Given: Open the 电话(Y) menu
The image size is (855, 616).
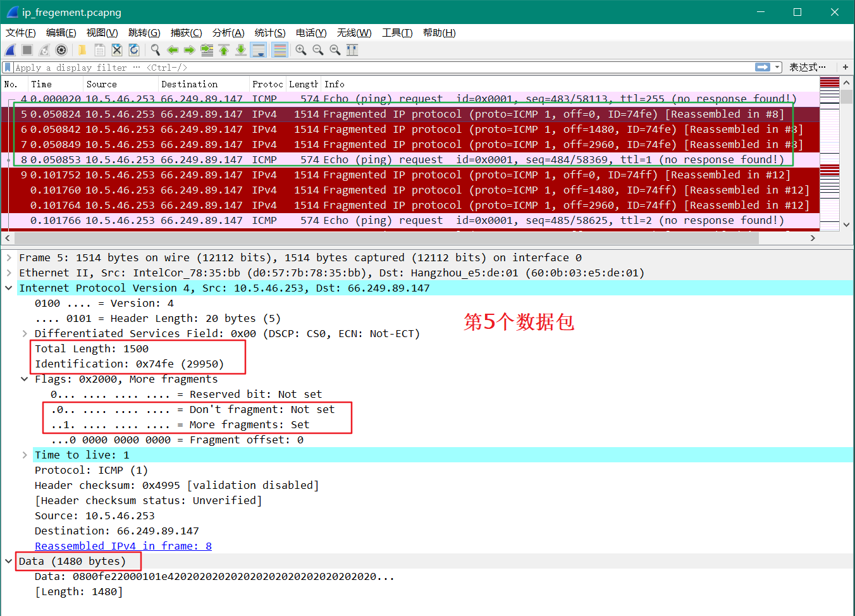Looking at the screenshot, I should pyautogui.click(x=311, y=33).
